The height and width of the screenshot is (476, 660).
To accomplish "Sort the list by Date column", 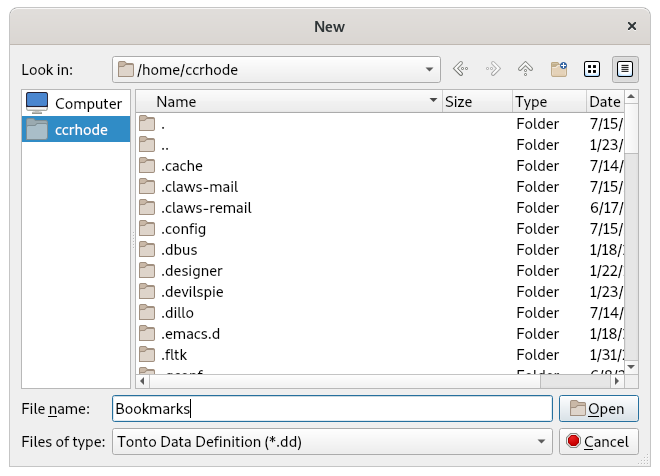I will click(605, 101).
